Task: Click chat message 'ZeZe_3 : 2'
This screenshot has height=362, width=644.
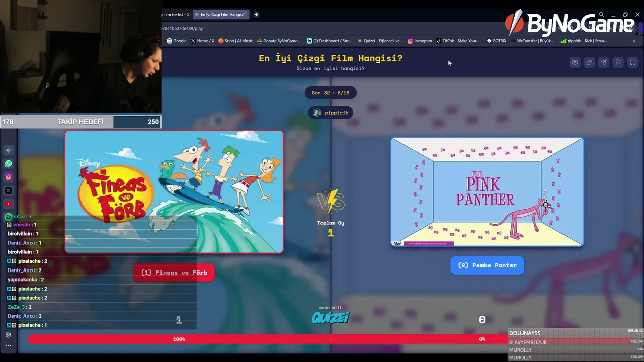Action: [x=20, y=307]
